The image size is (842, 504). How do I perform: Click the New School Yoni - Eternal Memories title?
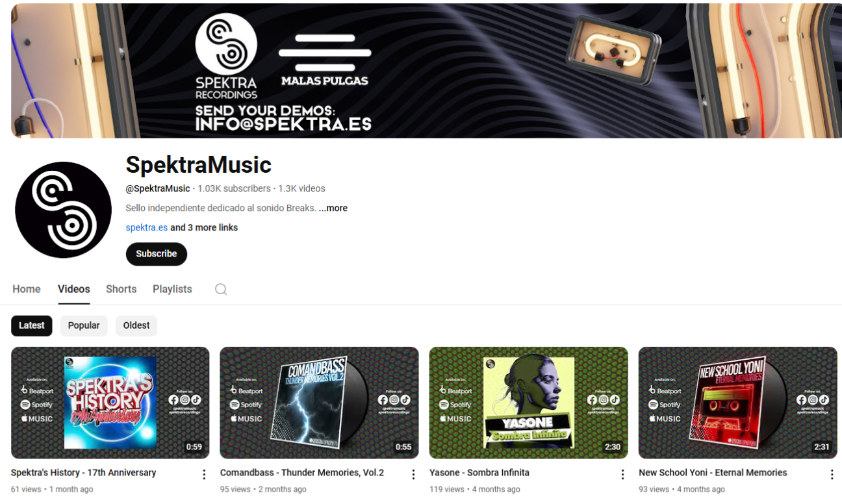713,473
